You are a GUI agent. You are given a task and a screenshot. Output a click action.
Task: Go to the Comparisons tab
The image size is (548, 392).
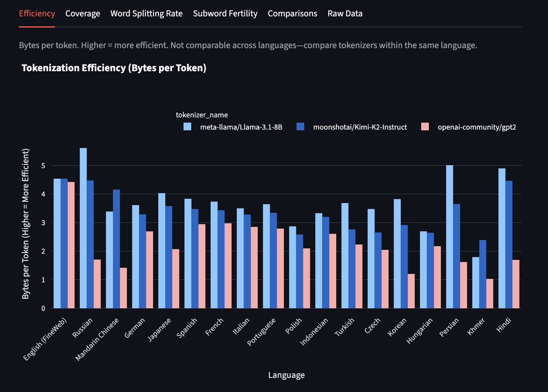(x=292, y=13)
